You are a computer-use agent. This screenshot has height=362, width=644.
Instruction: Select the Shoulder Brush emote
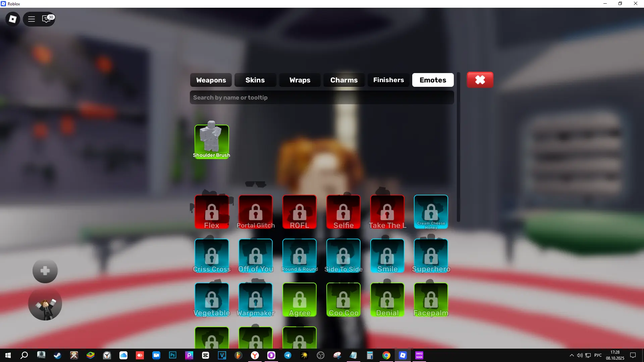pyautogui.click(x=212, y=141)
